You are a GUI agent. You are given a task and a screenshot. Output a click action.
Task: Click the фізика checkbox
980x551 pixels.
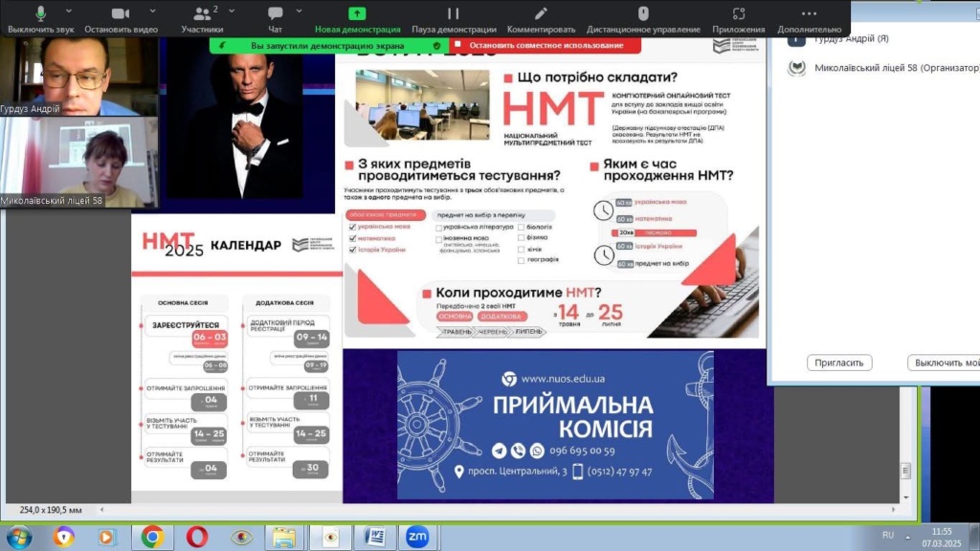521,238
